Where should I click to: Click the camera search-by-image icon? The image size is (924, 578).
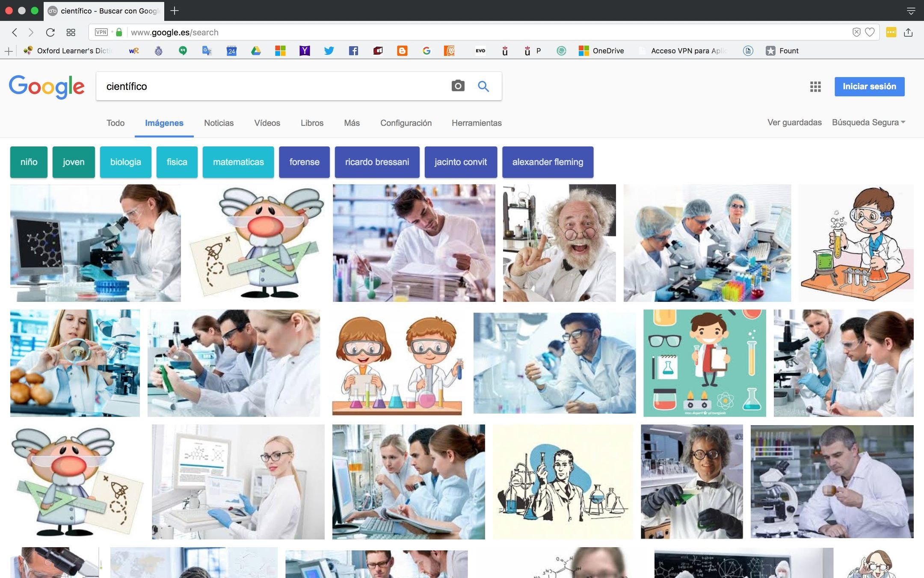tap(458, 86)
